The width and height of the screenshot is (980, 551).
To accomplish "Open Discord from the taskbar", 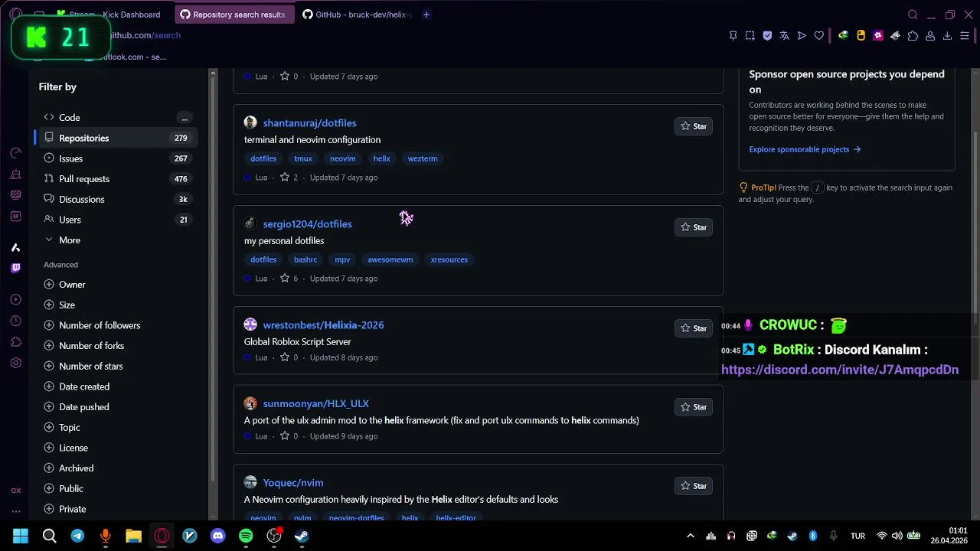I will point(218,536).
